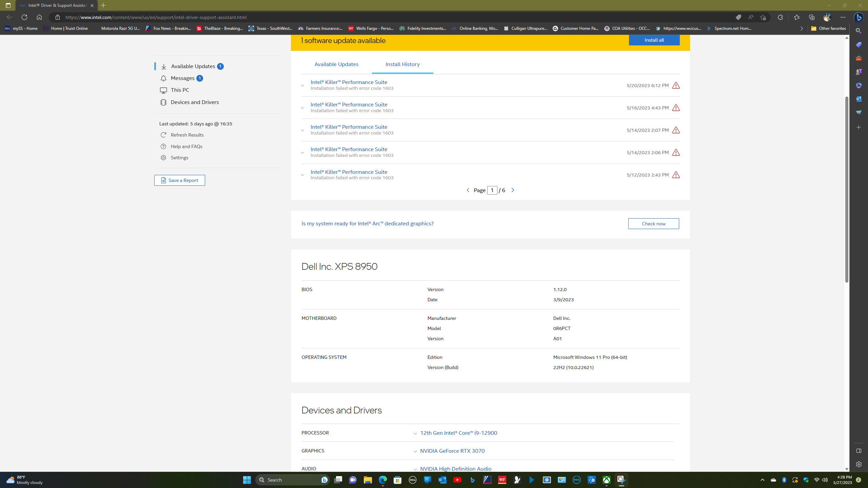Select the Available Updates download icon

click(x=164, y=66)
